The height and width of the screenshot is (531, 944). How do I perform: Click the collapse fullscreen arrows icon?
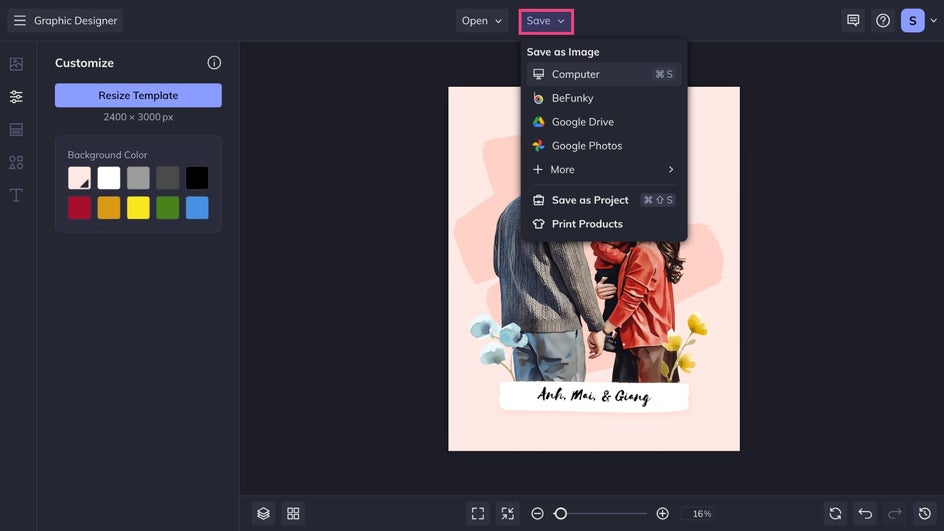coord(508,514)
